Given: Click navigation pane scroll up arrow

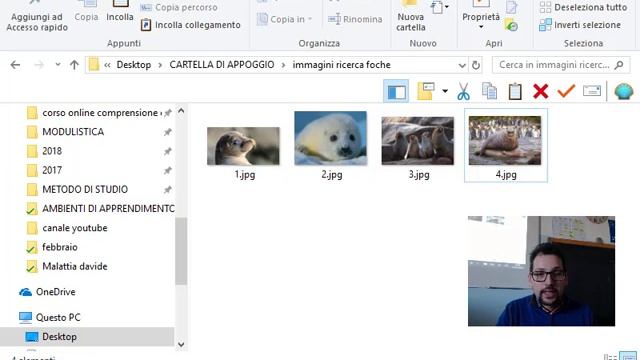Looking at the screenshot, I should tap(181, 111).
